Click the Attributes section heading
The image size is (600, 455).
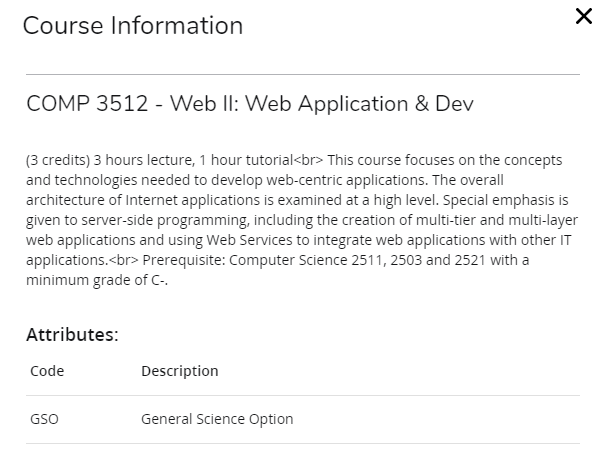[x=72, y=334]
